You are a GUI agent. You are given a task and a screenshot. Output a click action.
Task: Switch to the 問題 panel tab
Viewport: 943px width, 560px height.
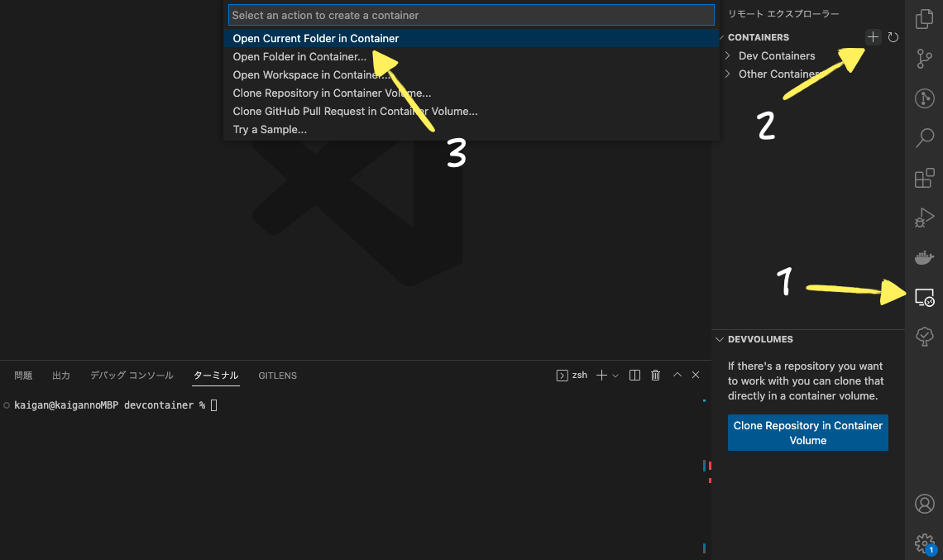click(x=23, y=376)
